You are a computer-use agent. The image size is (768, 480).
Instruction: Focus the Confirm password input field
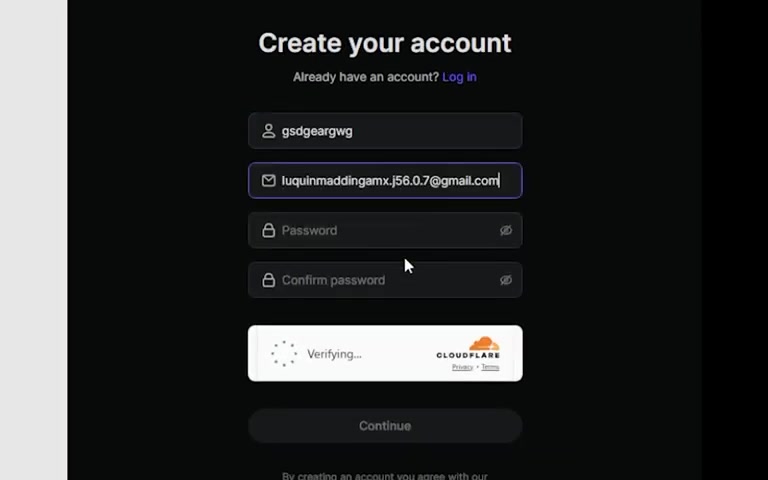(x=385, y=280)
